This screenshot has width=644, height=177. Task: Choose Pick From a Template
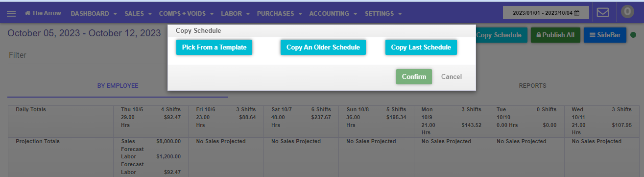[x=214, y=48]
